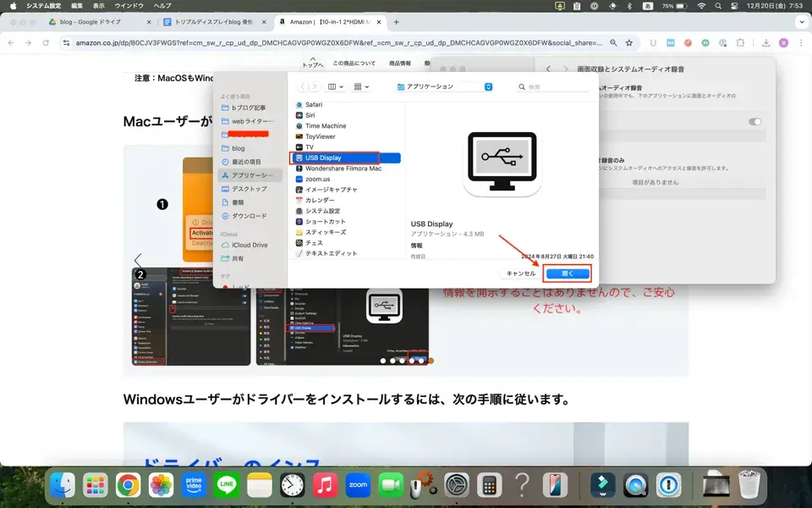Click the file dialog search field
Viewport: 812px width, 508px height.
coord(552,86)
